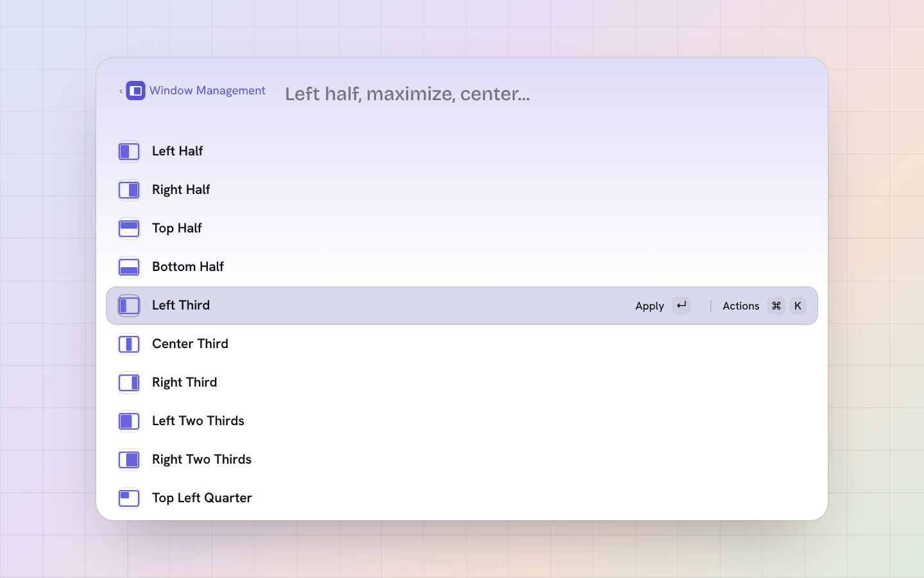Click the Command key symbol
This screenshot has height=578, width=924.
pyautogui.click(x=776, y=306)
